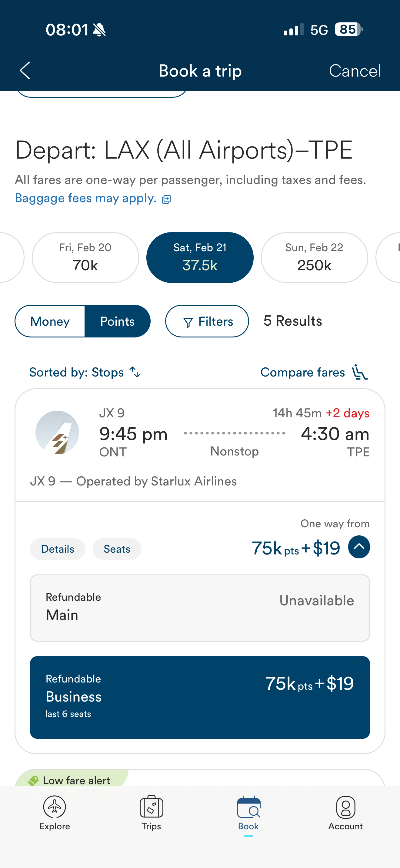
Task: Select the Refundable Business fare
Action: tap(200, 697)
